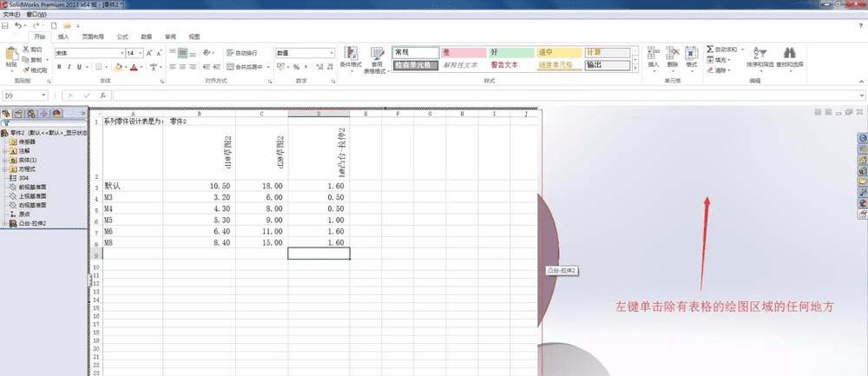The width and height of the screenshot is (868, 376).
Task: Click the Paste (粘贴) icon
Action: (x=11, y=55)
